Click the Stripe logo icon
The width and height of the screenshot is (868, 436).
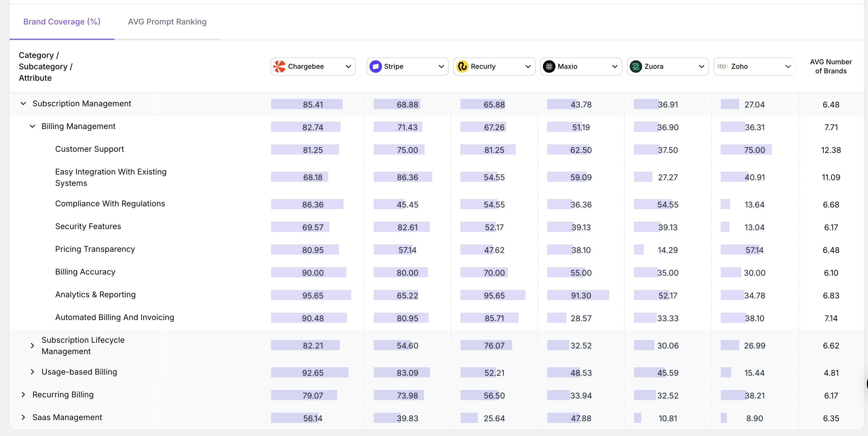375,66
